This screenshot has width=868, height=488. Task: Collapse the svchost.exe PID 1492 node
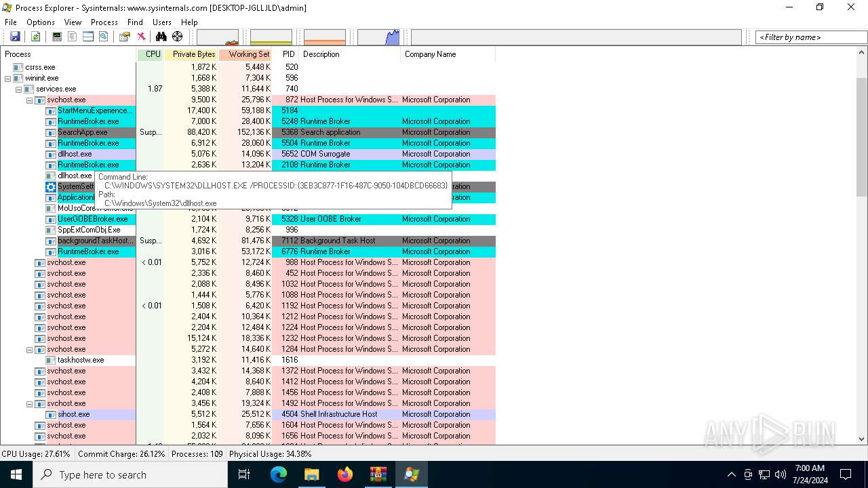click(x=30, y=403)
